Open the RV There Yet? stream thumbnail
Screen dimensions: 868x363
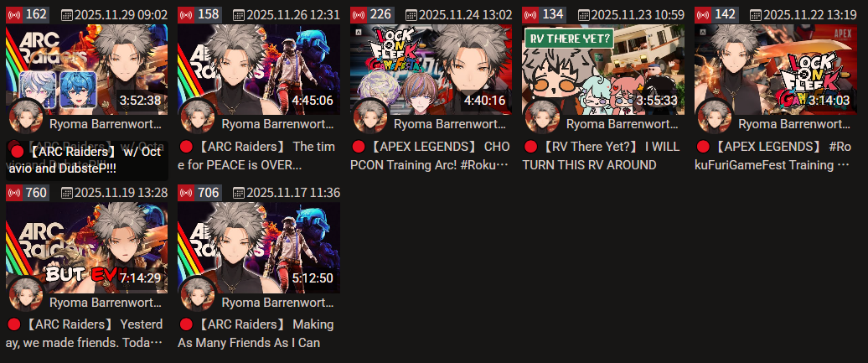point(603,70)
